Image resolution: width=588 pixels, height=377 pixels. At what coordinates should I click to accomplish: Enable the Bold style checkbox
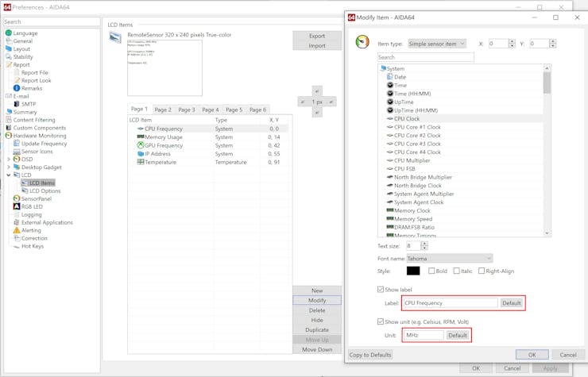click(431, 271)
